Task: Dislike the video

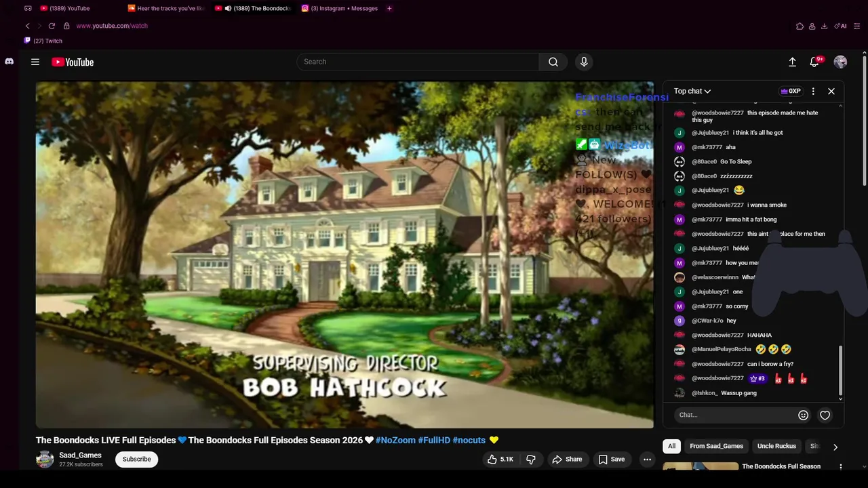Action: point(531,460)
